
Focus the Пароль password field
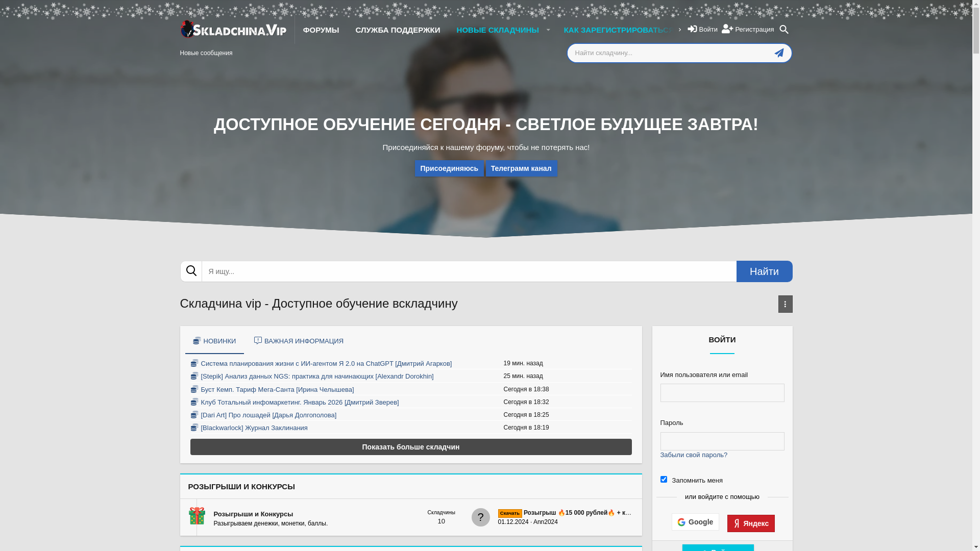[722, 441]
